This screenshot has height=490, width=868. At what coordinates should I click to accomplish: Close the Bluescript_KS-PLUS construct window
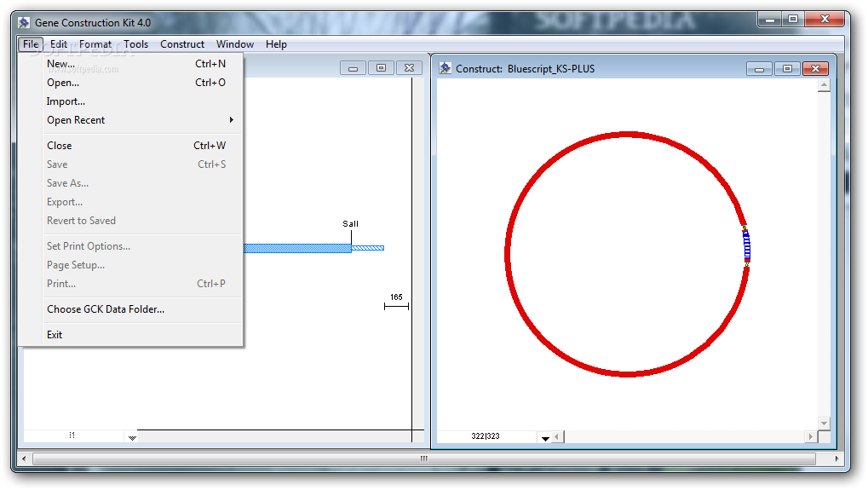[815, 69]
